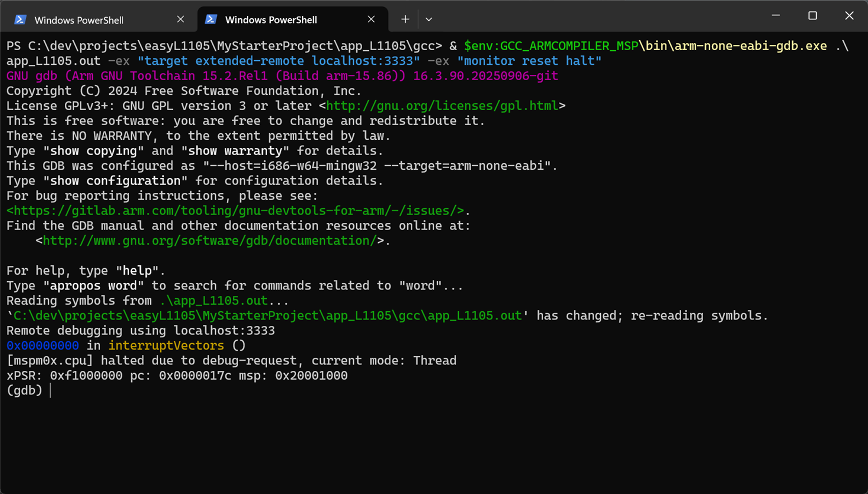The image size is (868, 494).
Task: Click "has changed; re-reading symbols." text
Action: pos(653,316)
